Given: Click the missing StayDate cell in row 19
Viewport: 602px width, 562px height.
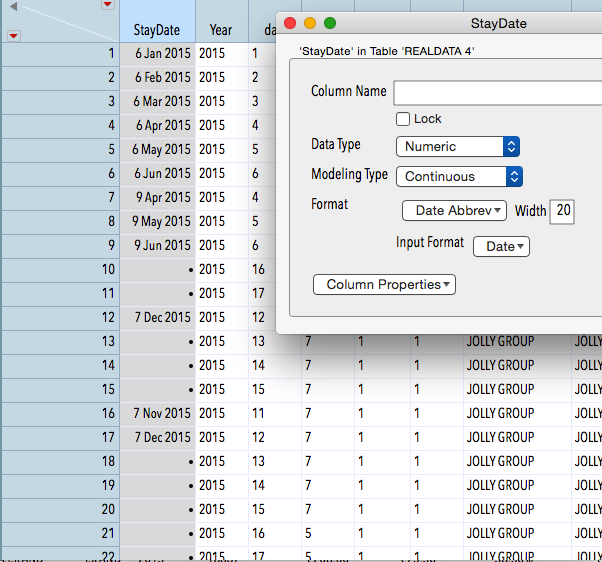Looking at the screenshot, I should tap(158, 486).
